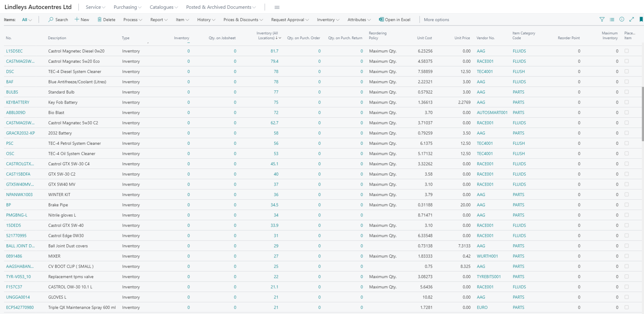The height and width of the screenshot is (314, 644).
Task: Expand the Request Approval dropdown
Action: (289, 19)
